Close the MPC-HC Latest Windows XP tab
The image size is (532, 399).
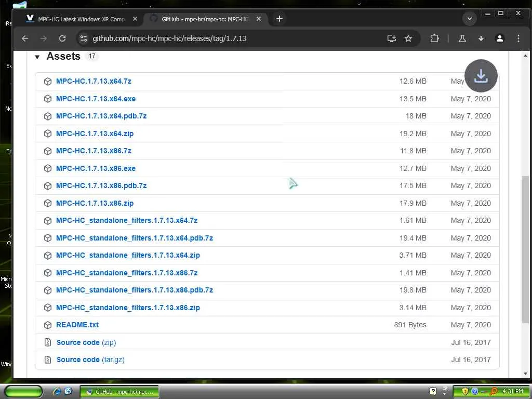[135, 19]
